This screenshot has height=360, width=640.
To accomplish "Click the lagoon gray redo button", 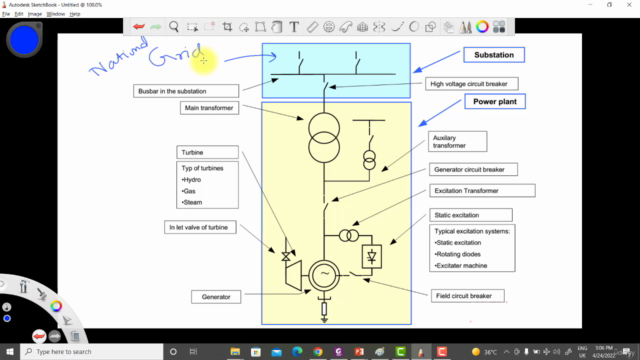I will click(55, 336).
